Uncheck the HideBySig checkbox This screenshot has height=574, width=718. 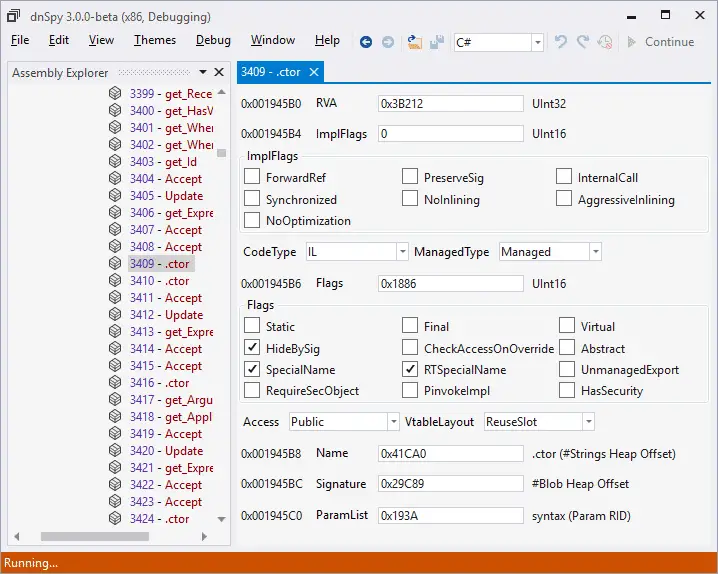click(x=252, y=347)
